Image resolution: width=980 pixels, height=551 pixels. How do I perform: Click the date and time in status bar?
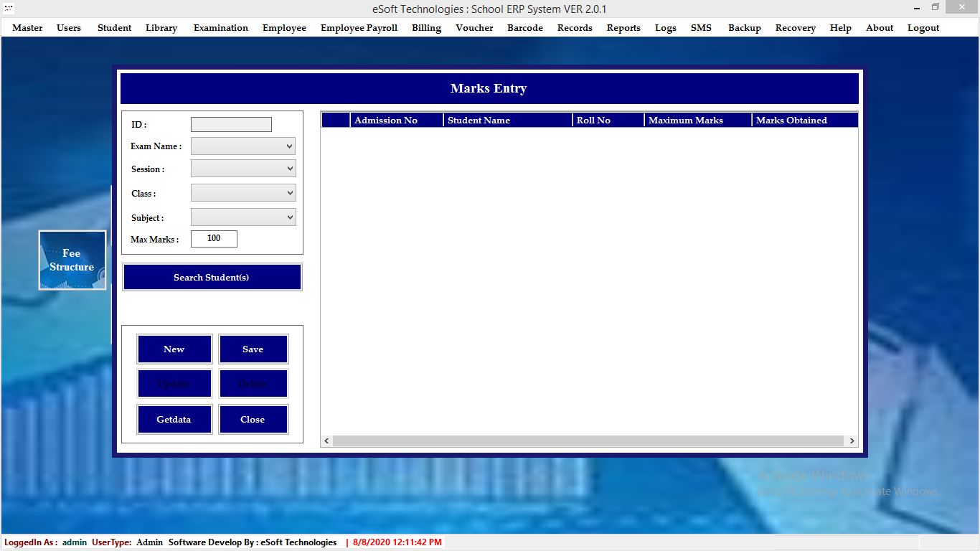coord(397,542)
